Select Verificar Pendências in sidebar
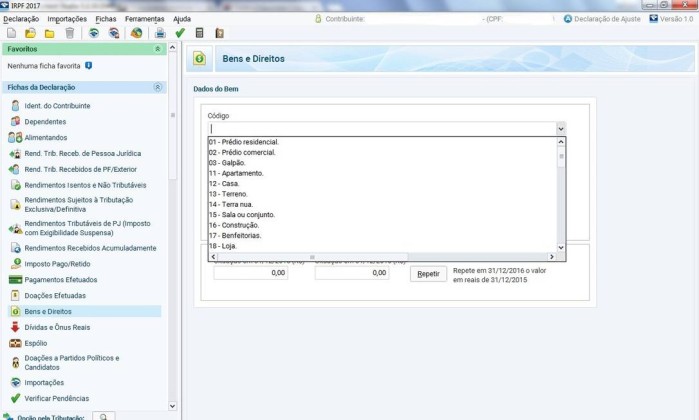The width and height of the screenshot is (699, 420). pyautogui.click(x=58, y=399)
